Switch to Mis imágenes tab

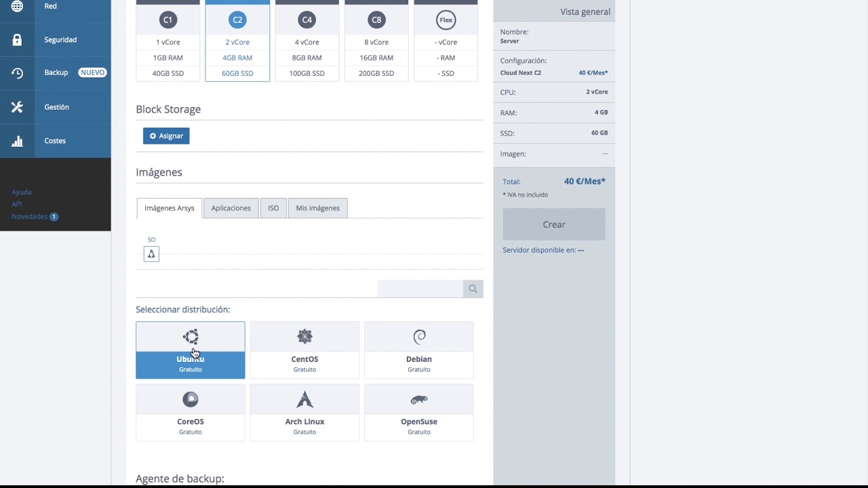tap(318, 208)
